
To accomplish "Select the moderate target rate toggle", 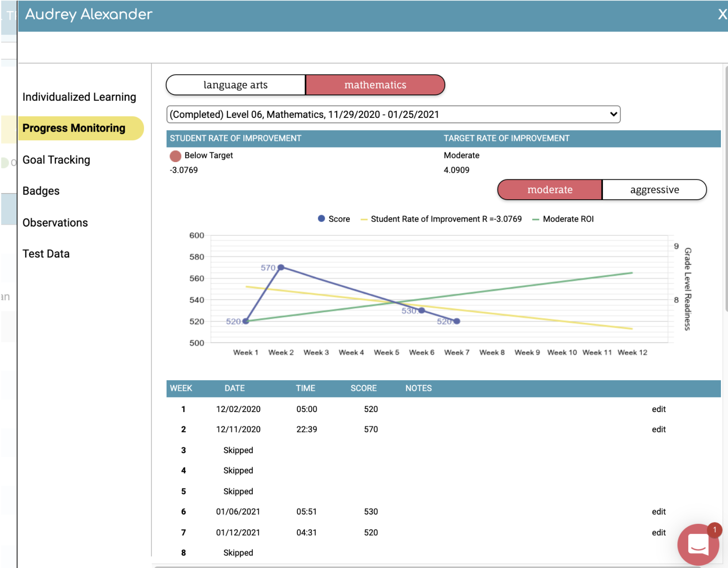I will (550, 189).
